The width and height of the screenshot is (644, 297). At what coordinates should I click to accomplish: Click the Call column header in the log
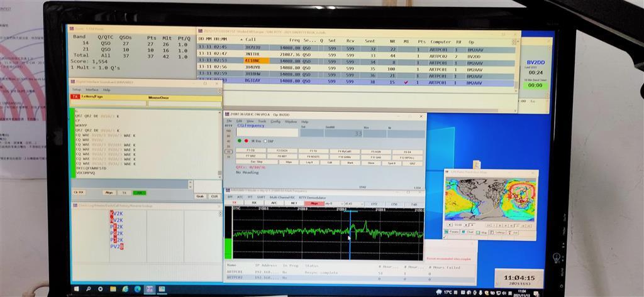pos(251,40)
